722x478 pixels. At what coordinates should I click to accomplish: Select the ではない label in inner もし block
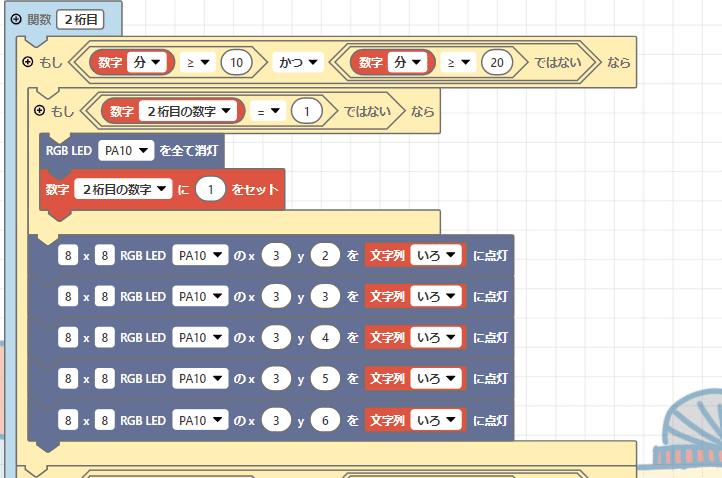click(x=367, y=111)
